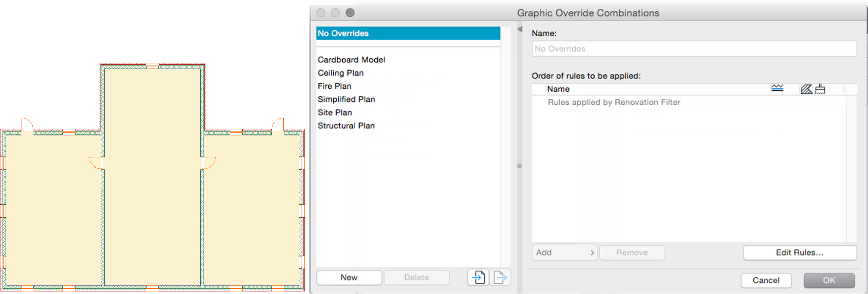This screenshot has width=868, height=294.
Task: Select the Rules applied by Renovation Filter row
Action: pos(614,102)
